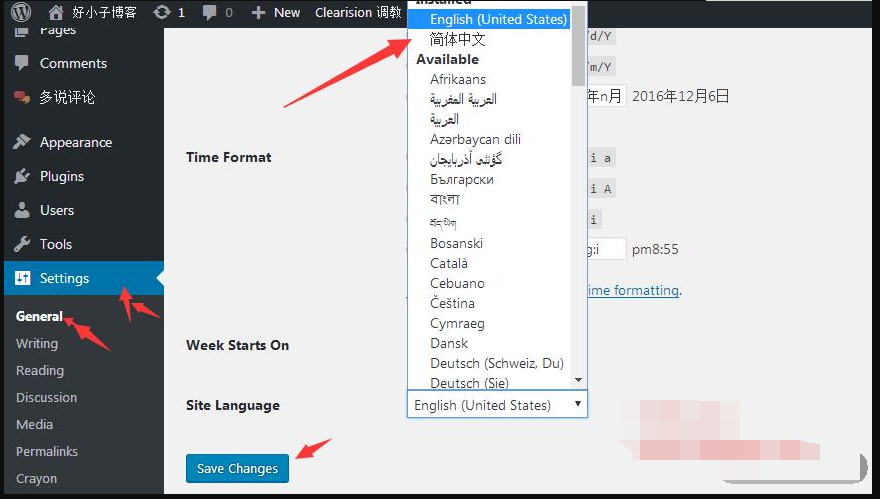Open the comments bubble icon in admin bar
This screenshot has height=499, width=880.
(210, 13)
